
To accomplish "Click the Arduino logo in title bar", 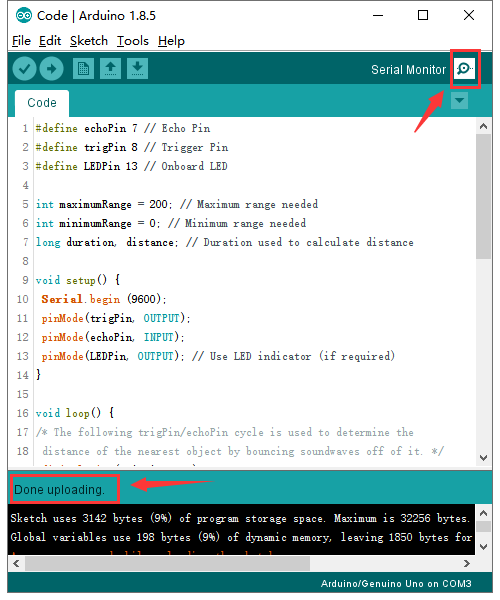I will [24, 16].
